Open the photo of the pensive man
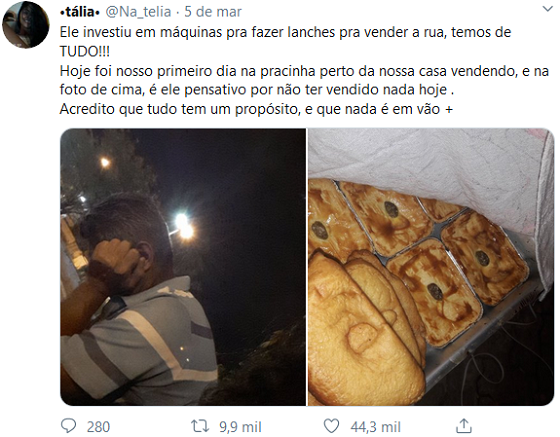The width and height of the screenshot is (560, 437). [x=183, y=267]
